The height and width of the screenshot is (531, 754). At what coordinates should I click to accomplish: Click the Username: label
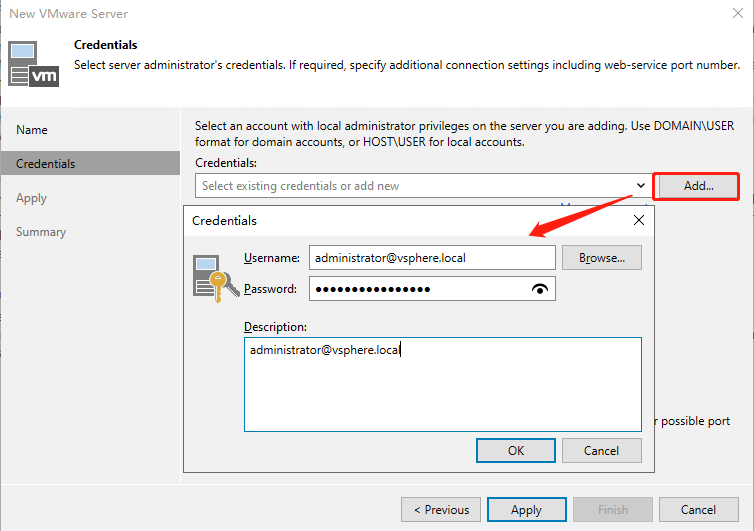(x=272, y=258)
